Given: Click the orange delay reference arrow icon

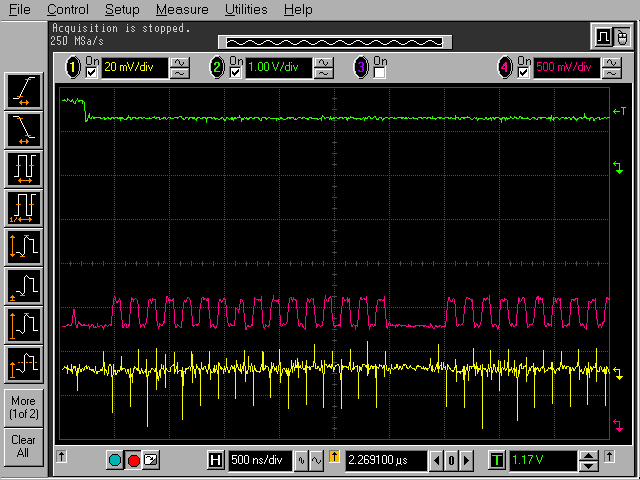Looking at the screenshot, I should click(x=334, y=456).
